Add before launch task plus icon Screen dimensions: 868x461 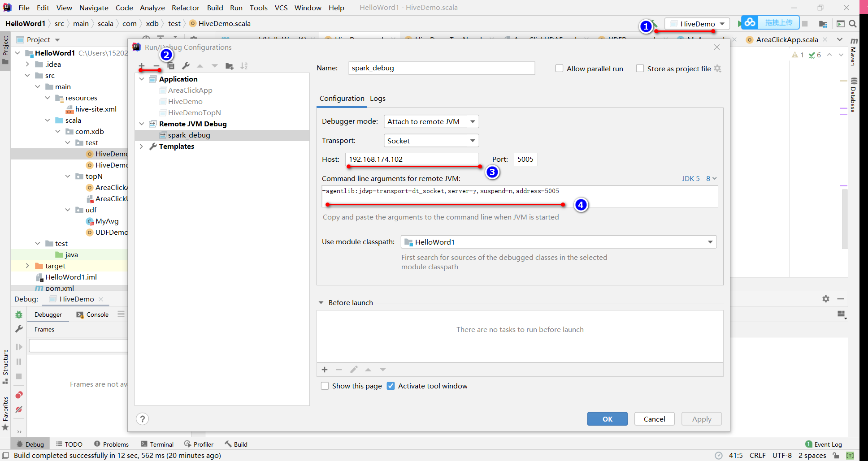point(325,370)
